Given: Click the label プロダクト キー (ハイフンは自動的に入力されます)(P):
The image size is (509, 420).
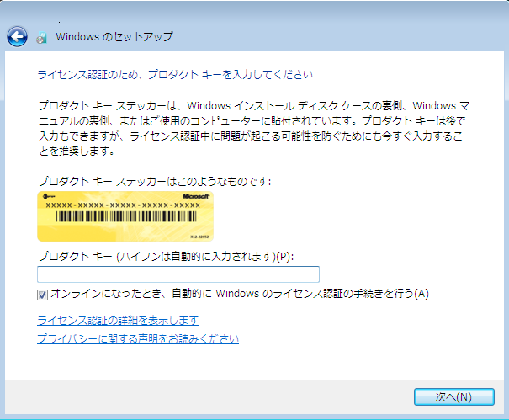Looking at the screenshot, I should [x=166, y=256].
